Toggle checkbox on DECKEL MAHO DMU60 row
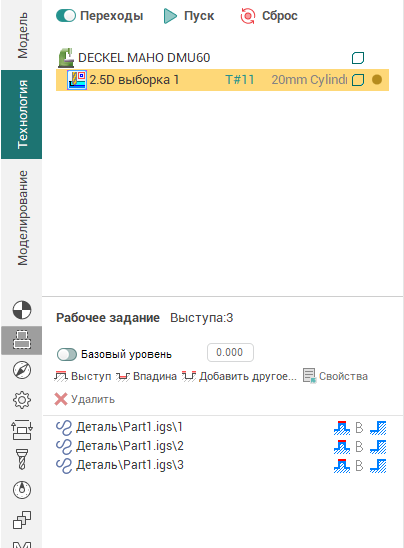 coord(358,58)
